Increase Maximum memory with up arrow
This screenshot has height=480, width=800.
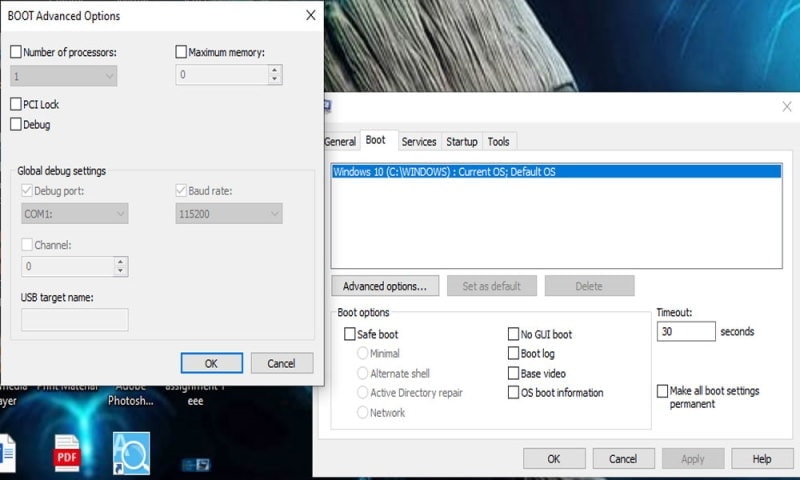coord(274,70)
